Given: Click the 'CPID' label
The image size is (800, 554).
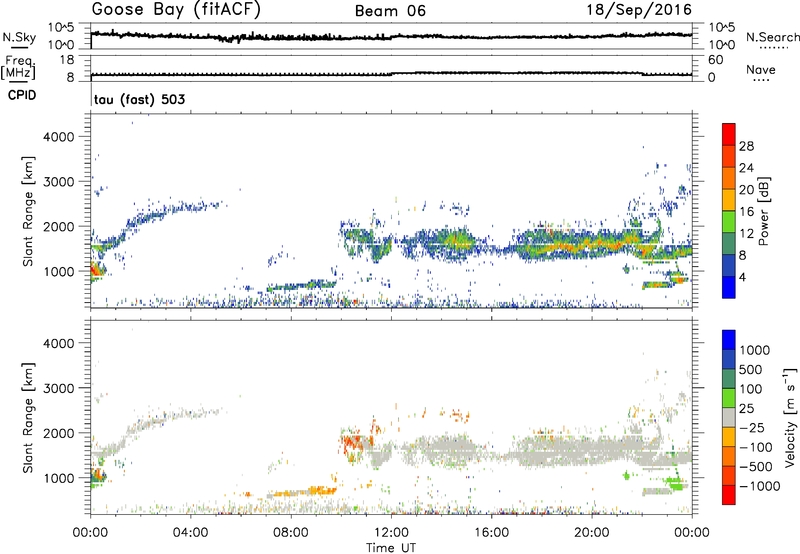Looking at the screenshot, I should tap(22, 95).
